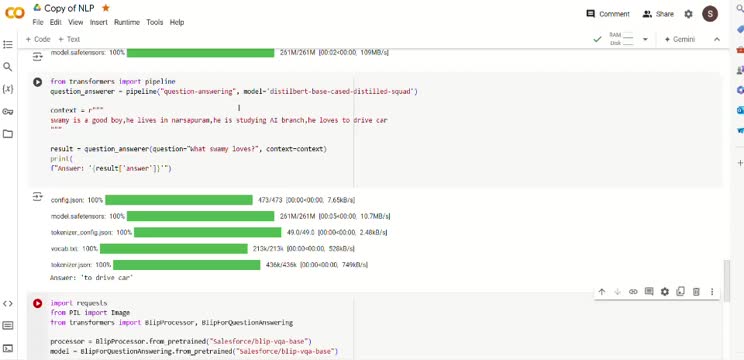Open cell editor settings gear
The image size is (744, 360).
[x=665, y=292]
